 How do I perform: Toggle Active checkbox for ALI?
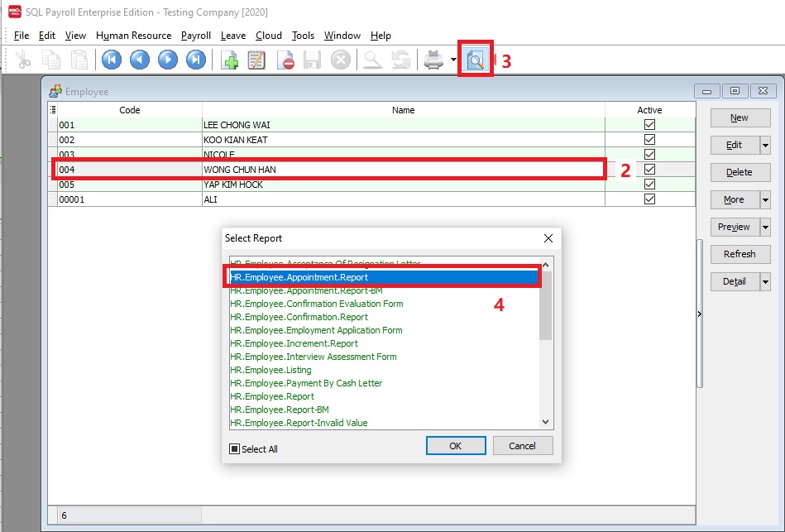(649, 199)
